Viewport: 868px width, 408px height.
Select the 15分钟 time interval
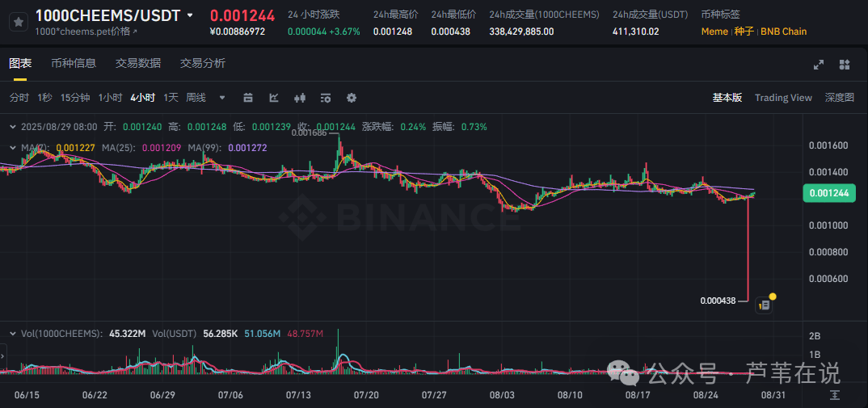tap(75, 98)
